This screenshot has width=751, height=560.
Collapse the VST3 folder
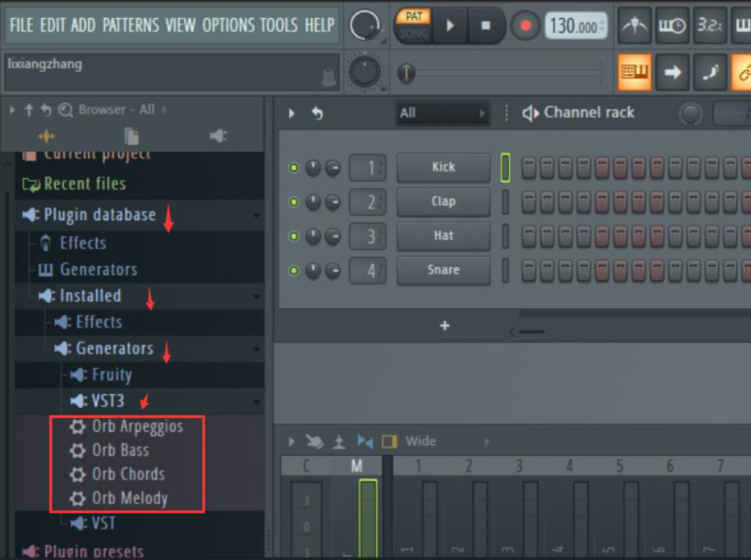(108, 401)
